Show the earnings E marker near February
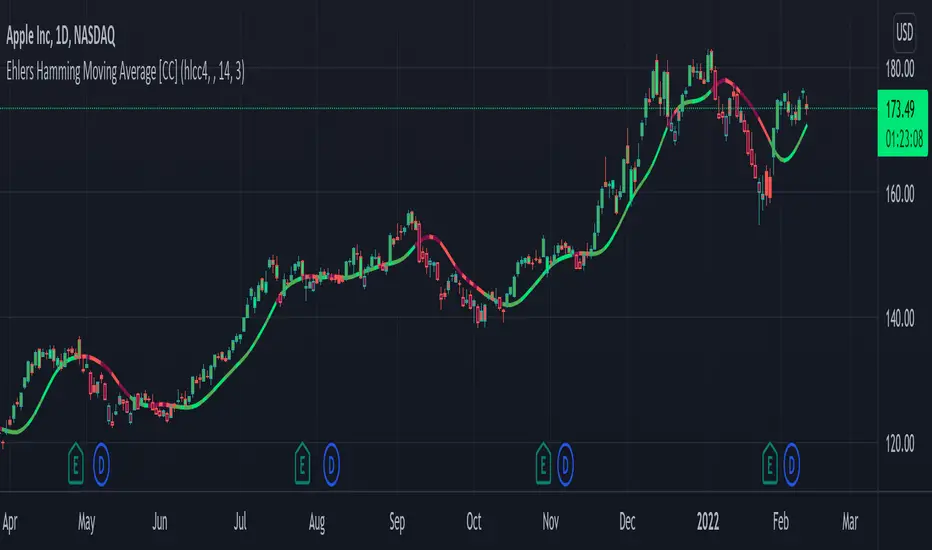This screenshot has height=550, width=932. click(x=770, y=464)
